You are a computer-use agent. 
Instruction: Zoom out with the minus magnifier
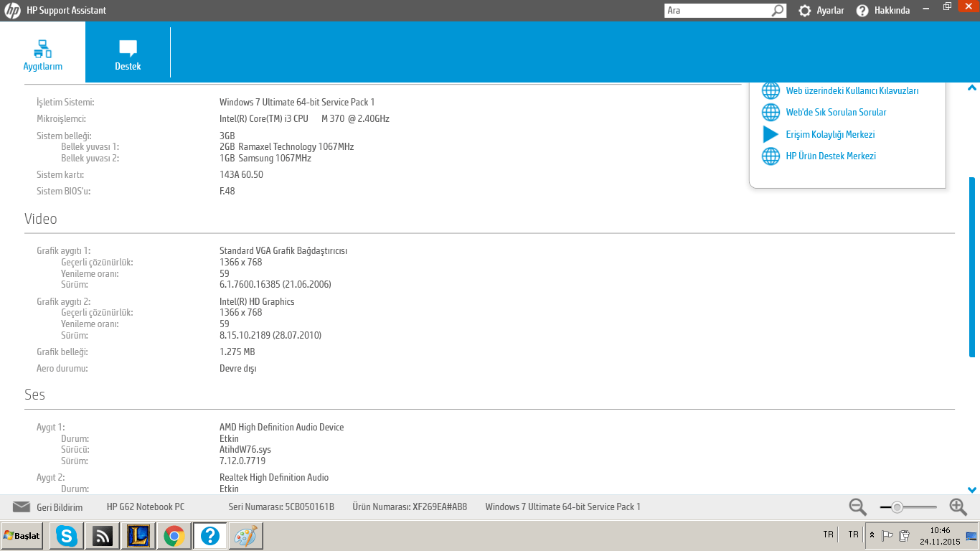858,507
